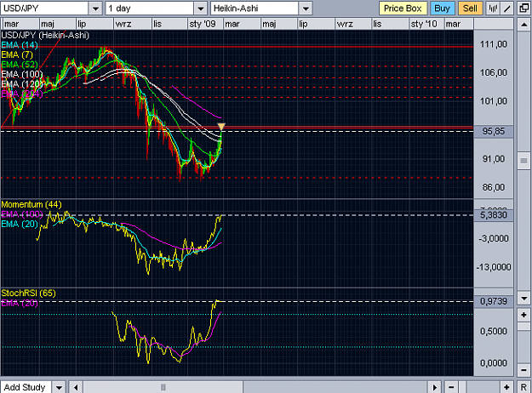Click the 111,00 price axis label
The height and width of the screenshot is (393, 532).
pos(494,44)
